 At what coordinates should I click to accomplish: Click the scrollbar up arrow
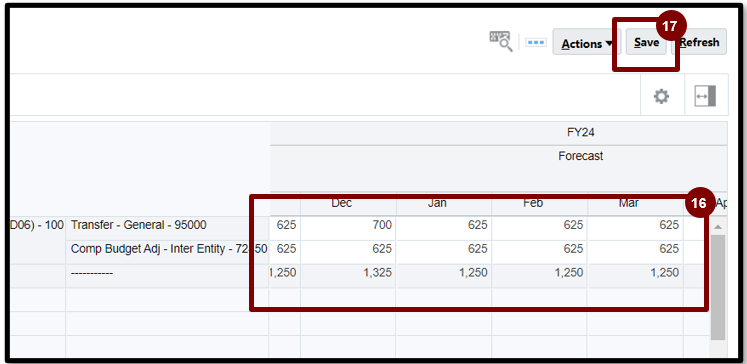tap(718, 227)
